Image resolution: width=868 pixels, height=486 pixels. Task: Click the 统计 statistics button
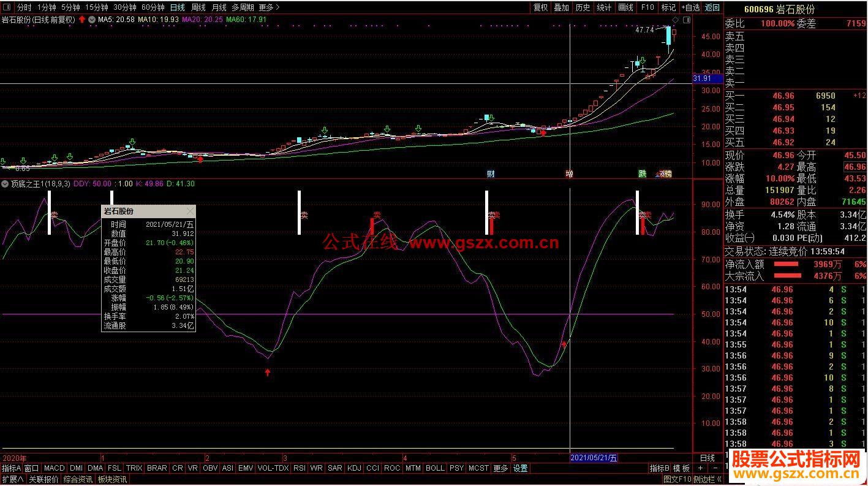point(604,7)
